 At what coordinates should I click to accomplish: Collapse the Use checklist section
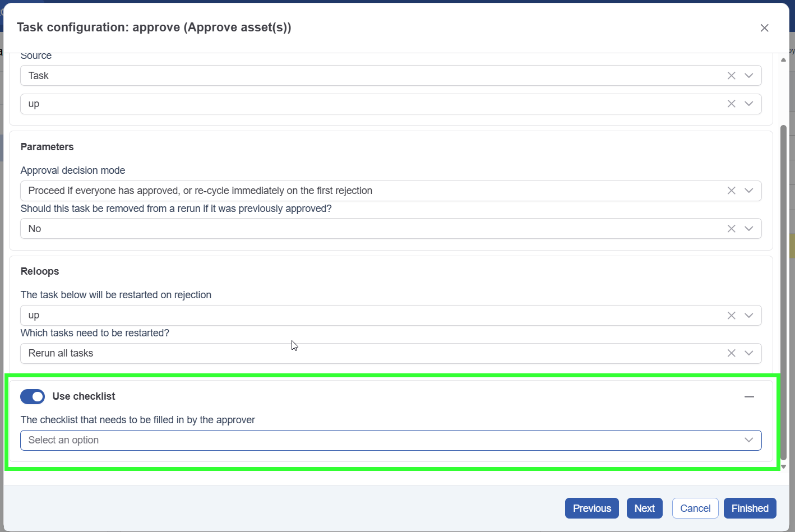[x=749, y=397]
